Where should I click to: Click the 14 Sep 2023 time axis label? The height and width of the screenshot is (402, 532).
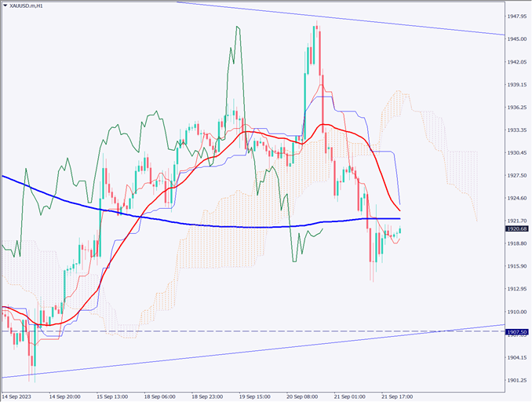coord(18,396)
